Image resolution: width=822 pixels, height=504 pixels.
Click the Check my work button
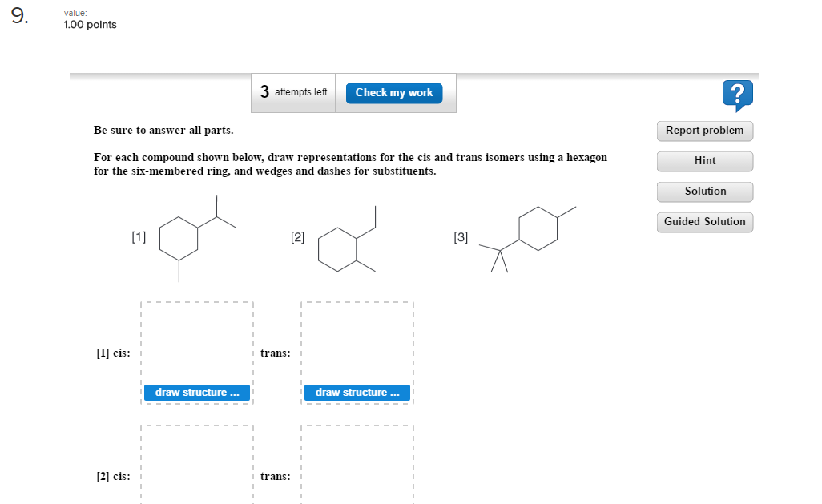[393, 92]
